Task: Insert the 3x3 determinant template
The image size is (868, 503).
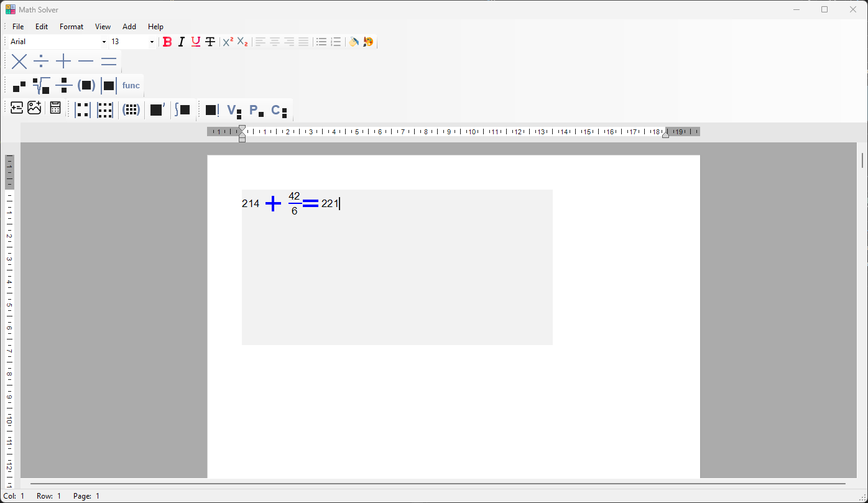Action: click(x=104, y=110)
